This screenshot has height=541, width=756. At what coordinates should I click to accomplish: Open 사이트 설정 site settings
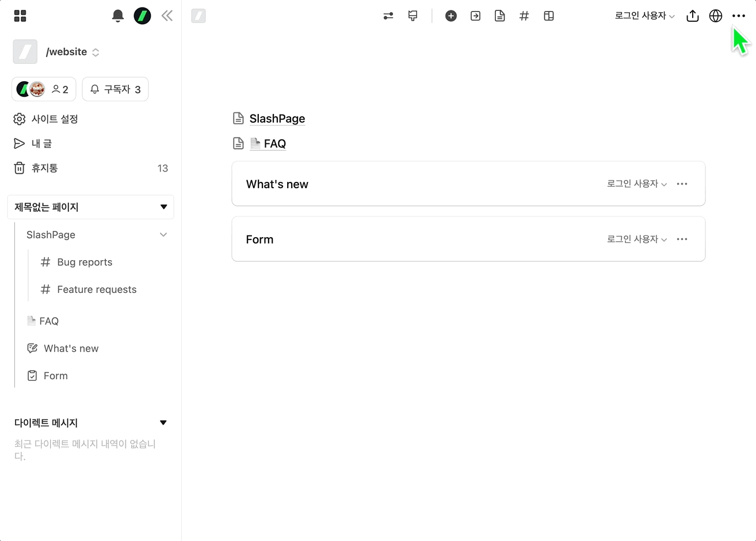[x=54, y=119]
